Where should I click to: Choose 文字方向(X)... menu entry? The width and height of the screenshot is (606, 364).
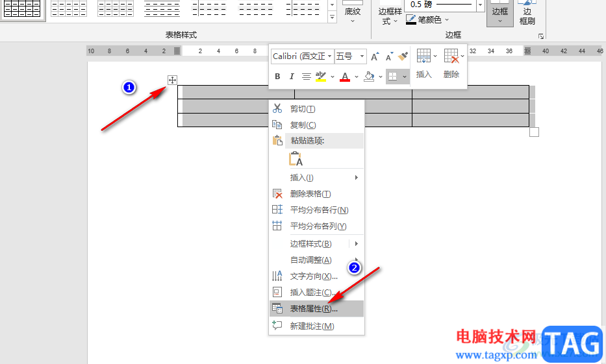coord(316,276)
